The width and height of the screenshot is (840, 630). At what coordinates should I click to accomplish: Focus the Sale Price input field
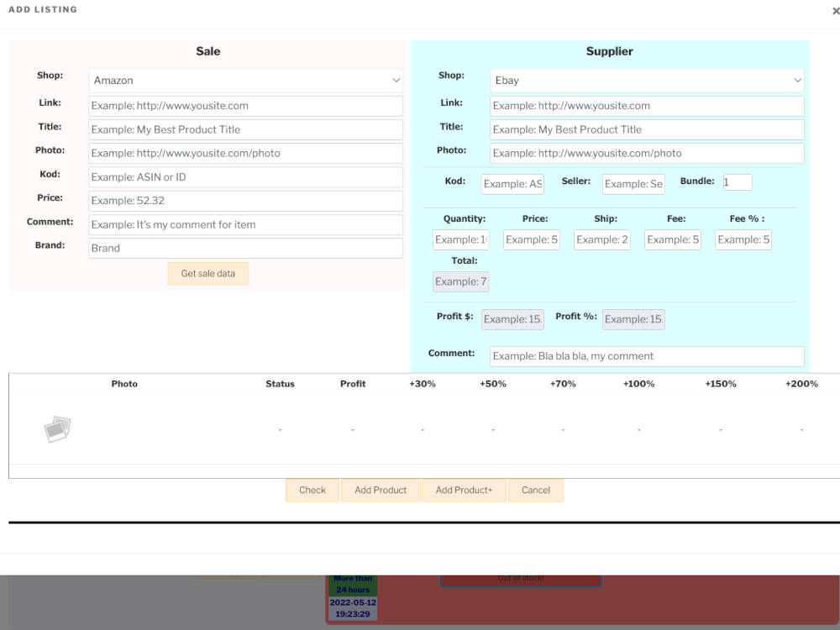coord(246,201)
